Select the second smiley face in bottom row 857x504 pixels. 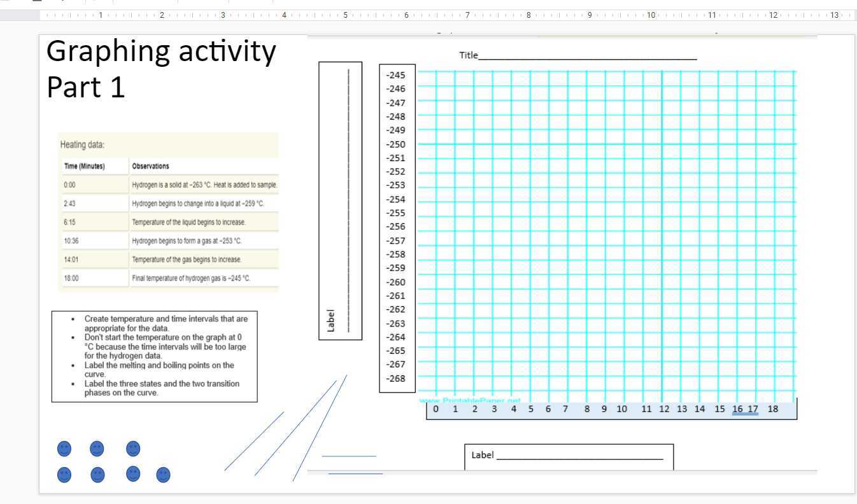pos(97,475)
